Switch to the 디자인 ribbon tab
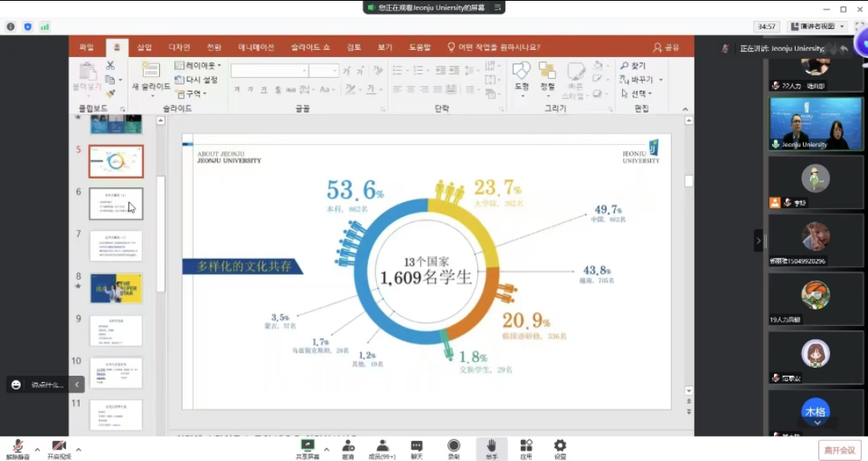This screenshot has height=461, width=868. coord(179,47)
